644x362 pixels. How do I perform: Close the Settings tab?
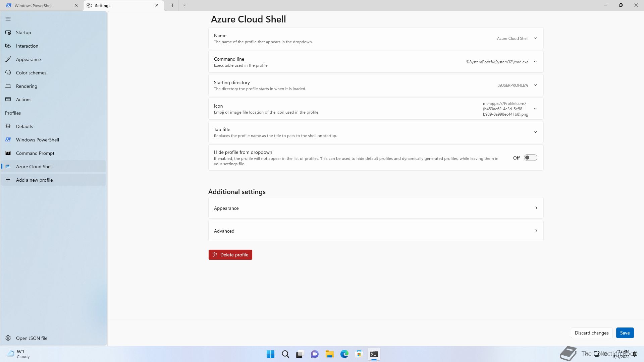pyautogui.click(x=157, y=5)
